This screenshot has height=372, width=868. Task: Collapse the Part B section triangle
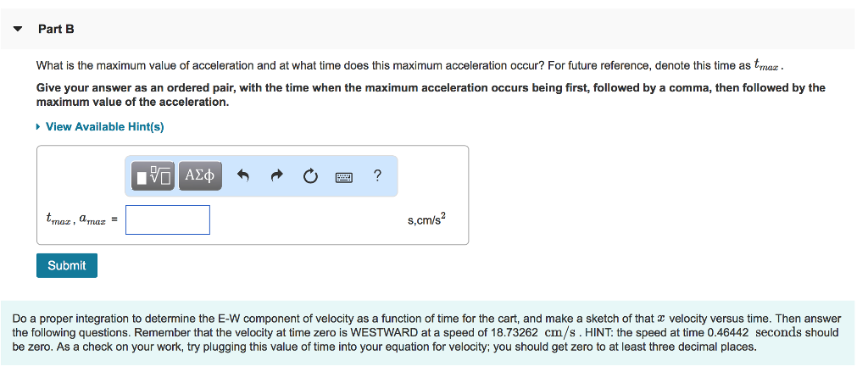tap(19, 30)
